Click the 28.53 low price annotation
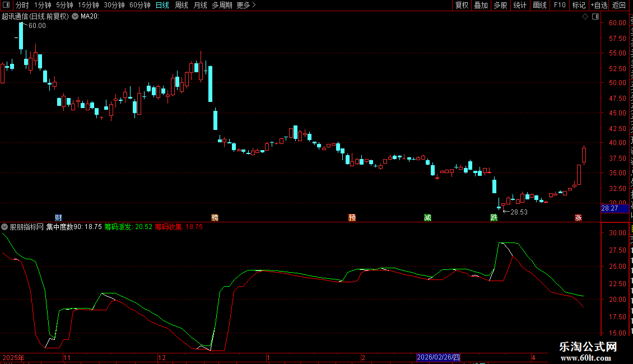Screen dimensions: 633x364 coord(519,212)
